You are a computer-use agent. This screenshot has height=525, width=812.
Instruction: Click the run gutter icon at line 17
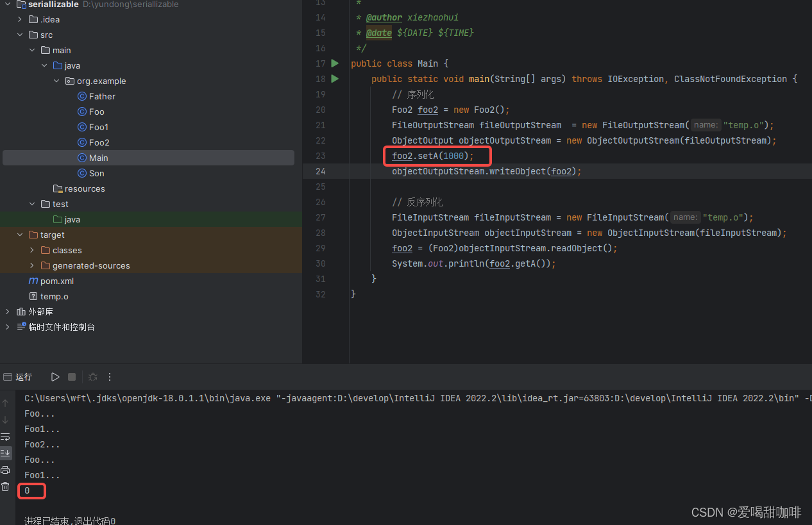click(334, 63)
